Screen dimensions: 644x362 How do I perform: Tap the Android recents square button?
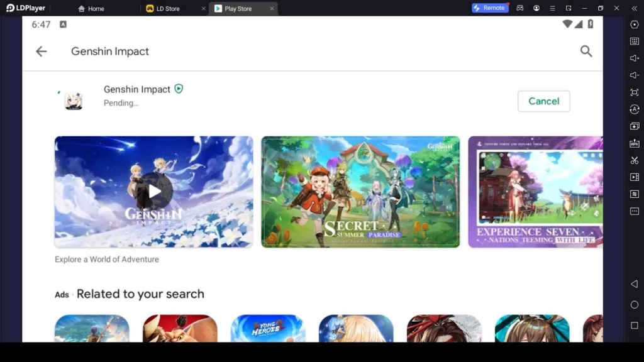coord(635,326)
